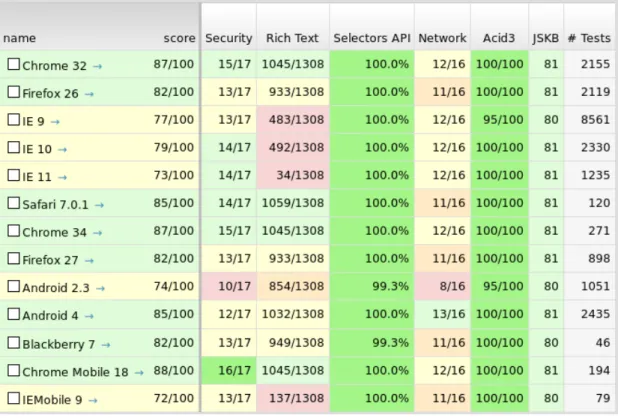This screenshot has height=418, width=618.
Task: Tick the Firefox 26 checkbox
Action: coord(13,92)
